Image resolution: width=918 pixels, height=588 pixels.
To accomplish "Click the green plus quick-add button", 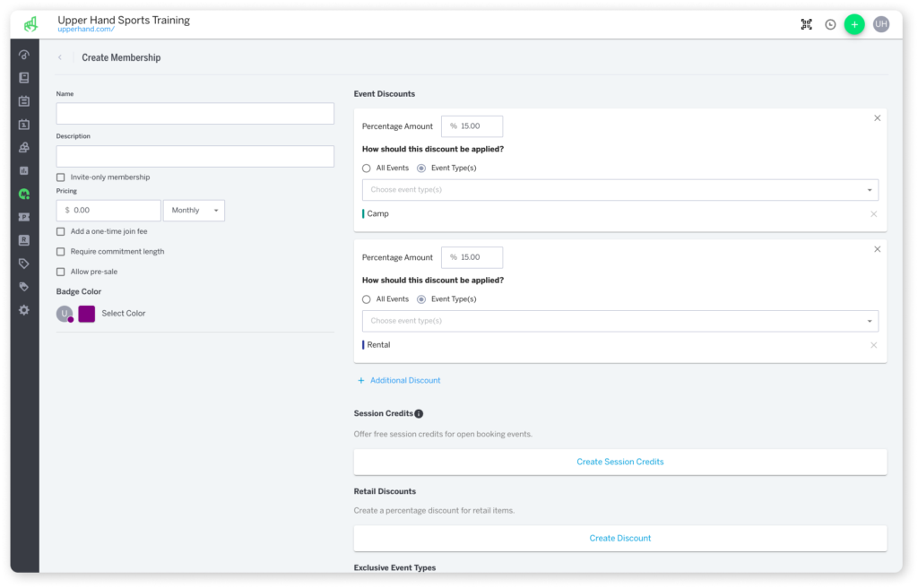I will click(854, 24).
